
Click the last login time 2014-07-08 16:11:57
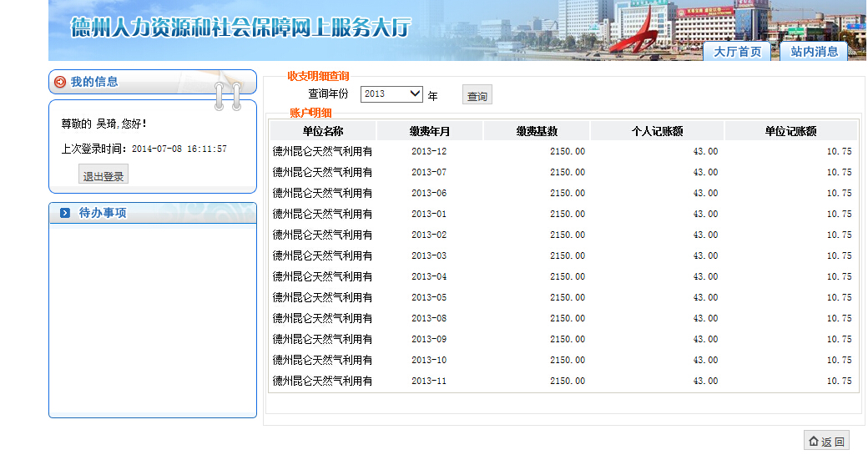pyautogui.click(x=179, y=149)
